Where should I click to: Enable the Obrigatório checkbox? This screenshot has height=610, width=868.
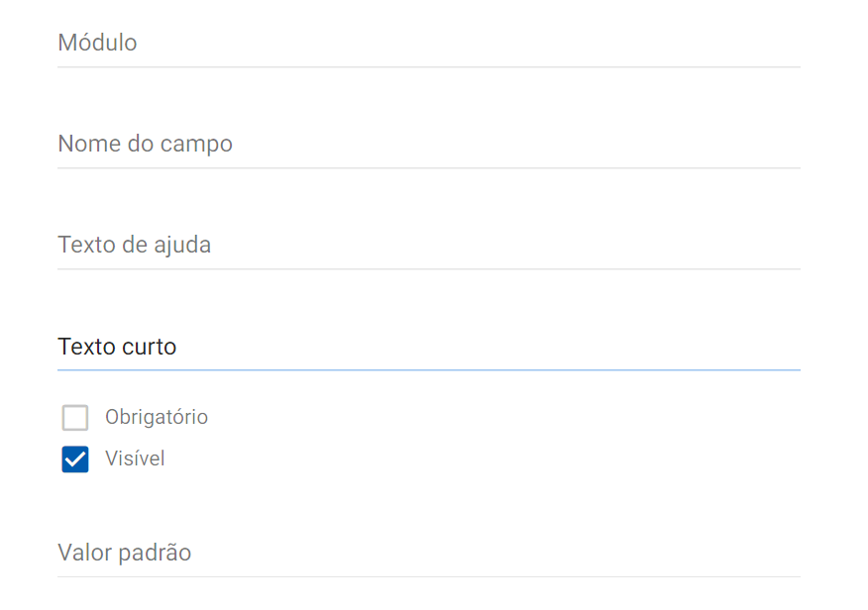tap(75, 418)
